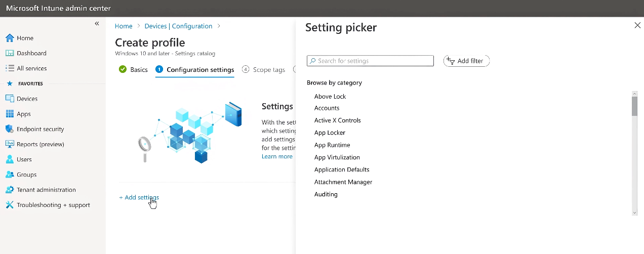Screen dimensions: 644x254
Task: Click the step 1 circle for Configuration settings
Action: [x=159, y=69]
